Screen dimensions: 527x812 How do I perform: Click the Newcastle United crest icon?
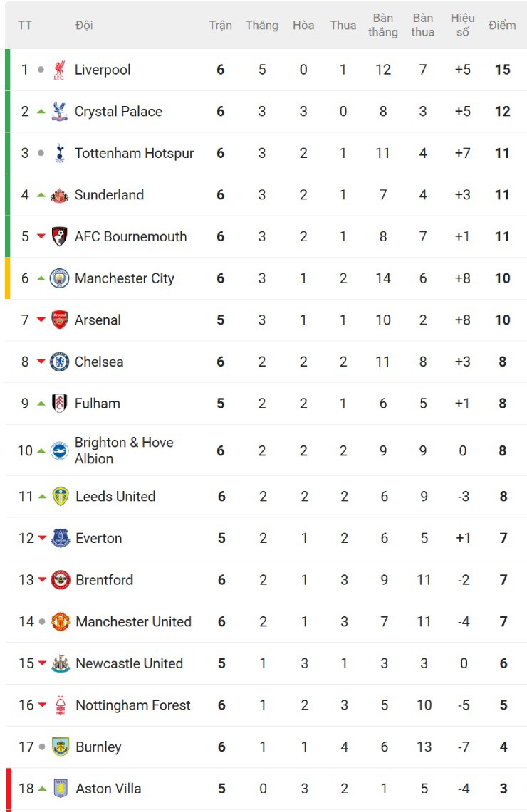(61, 663)
